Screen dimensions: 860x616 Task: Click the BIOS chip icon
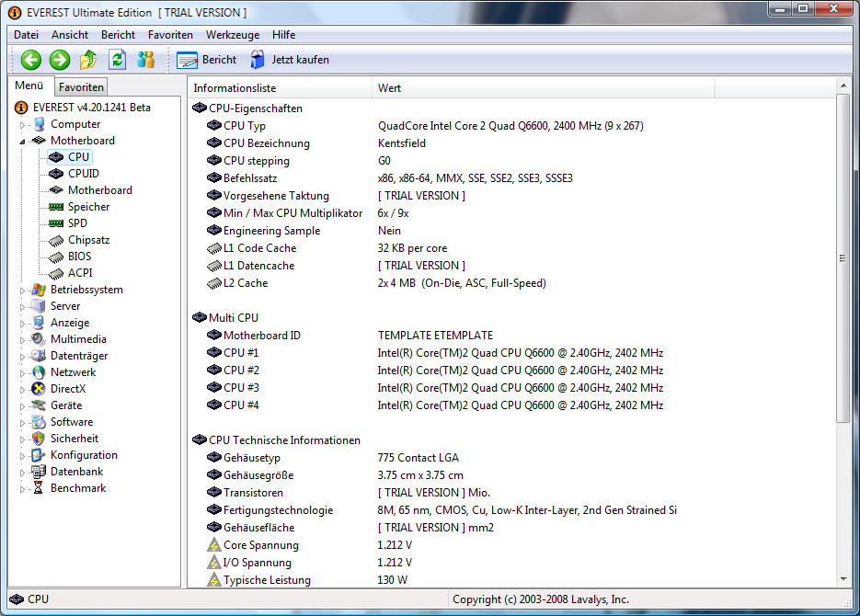pos(56,257)
